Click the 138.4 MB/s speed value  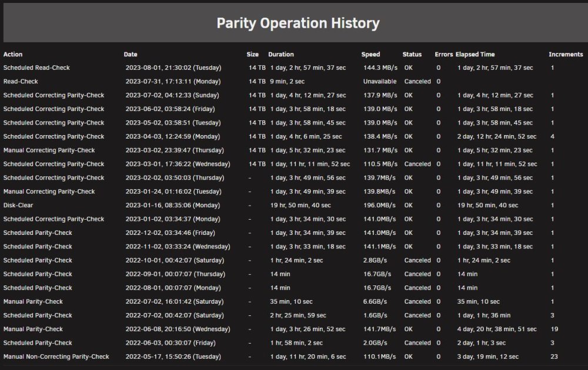coord(380,137)
